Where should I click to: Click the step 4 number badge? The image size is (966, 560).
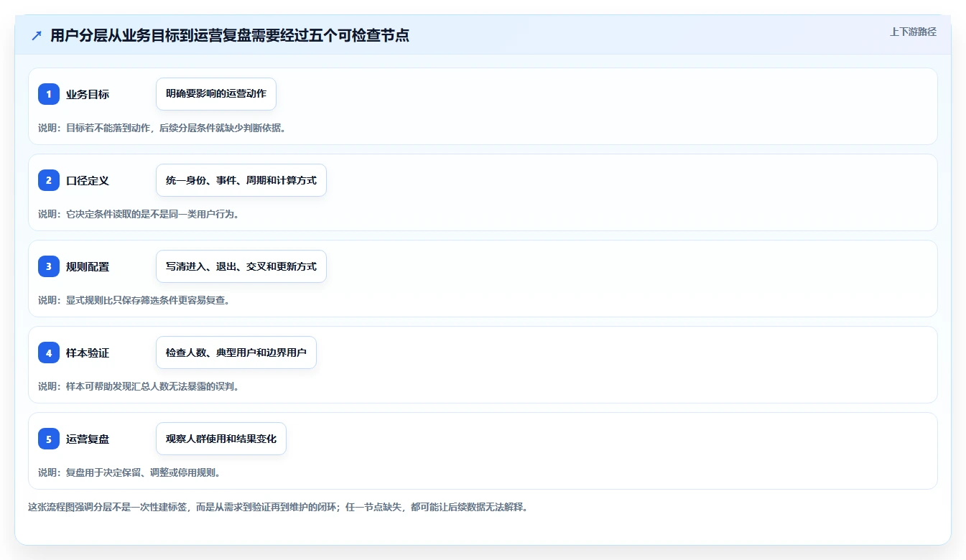click(x=49, y=353)
